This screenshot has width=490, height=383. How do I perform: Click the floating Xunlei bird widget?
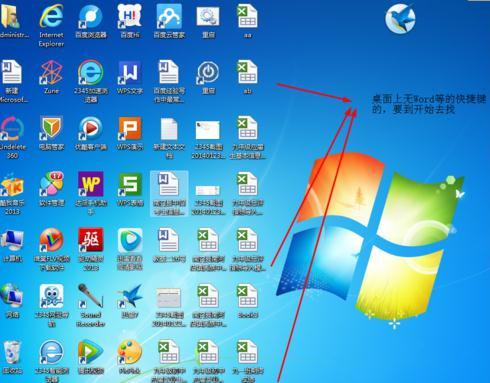(400, 18)
